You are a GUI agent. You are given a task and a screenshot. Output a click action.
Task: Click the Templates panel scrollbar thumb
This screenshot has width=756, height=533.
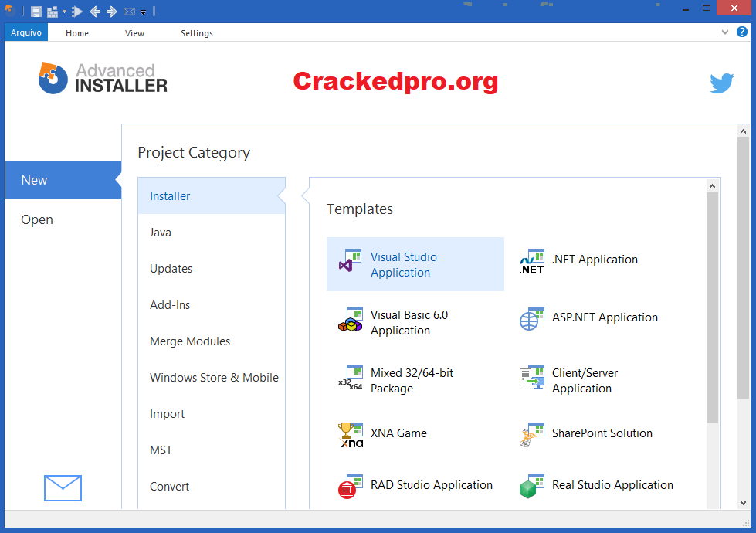coord(712,307)
